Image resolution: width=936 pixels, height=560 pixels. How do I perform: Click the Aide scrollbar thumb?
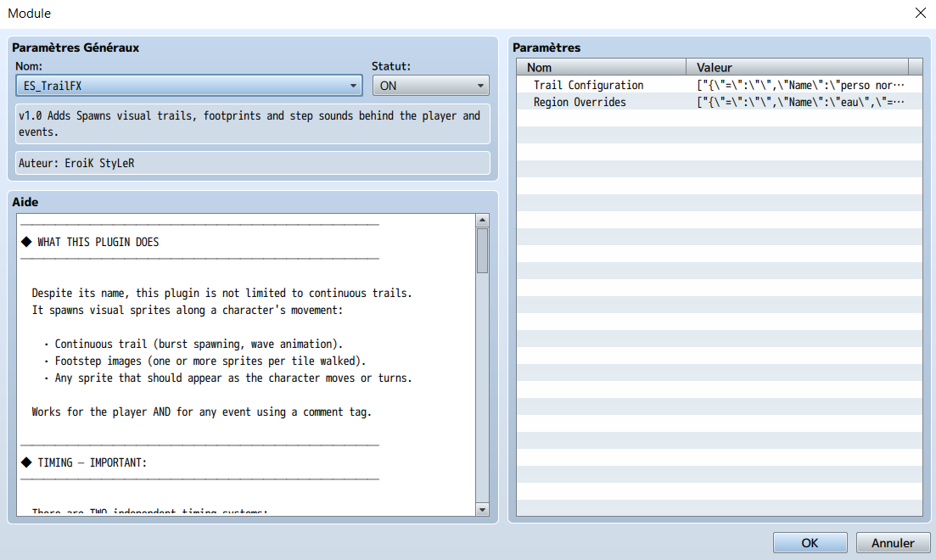(x=482, y=251)
